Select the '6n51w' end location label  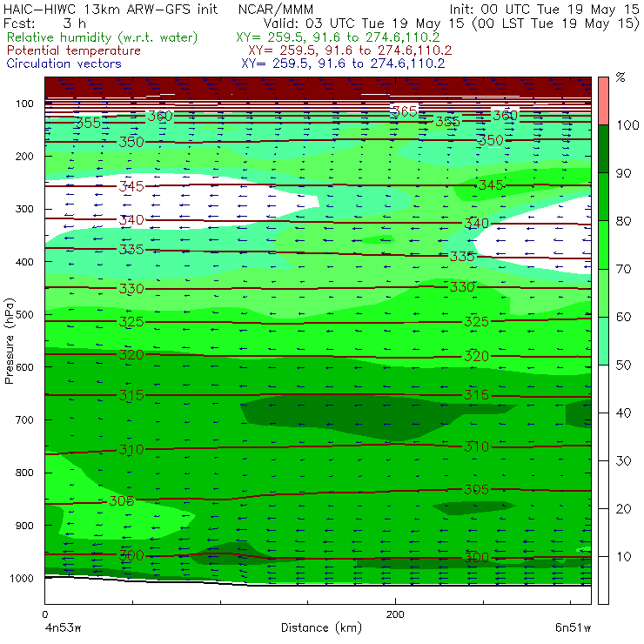pyautogui.click(x=574, y=628)
